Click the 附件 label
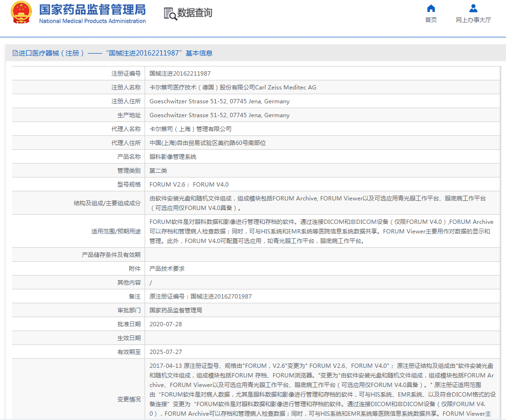Viewport: 506px width, 420px height. click(x=135, y=269)
